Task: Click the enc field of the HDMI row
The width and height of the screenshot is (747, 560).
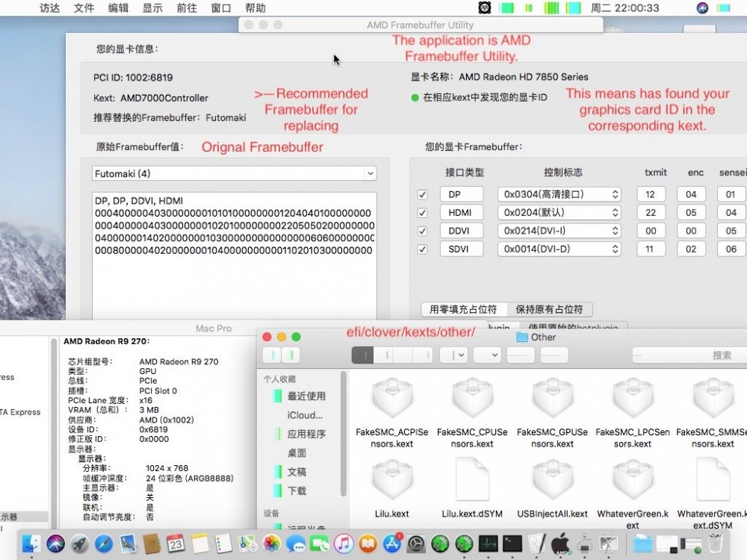Action: [691, 212]
